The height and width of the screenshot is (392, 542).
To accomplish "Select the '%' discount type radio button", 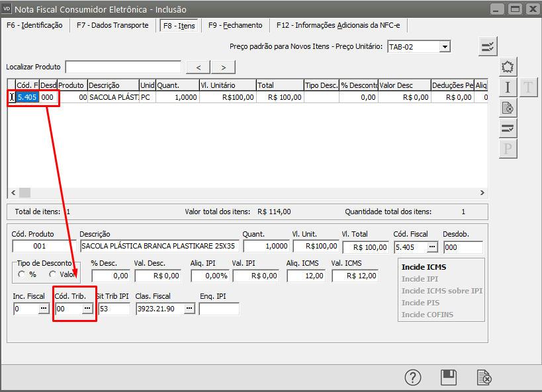I will click(23, 274).
